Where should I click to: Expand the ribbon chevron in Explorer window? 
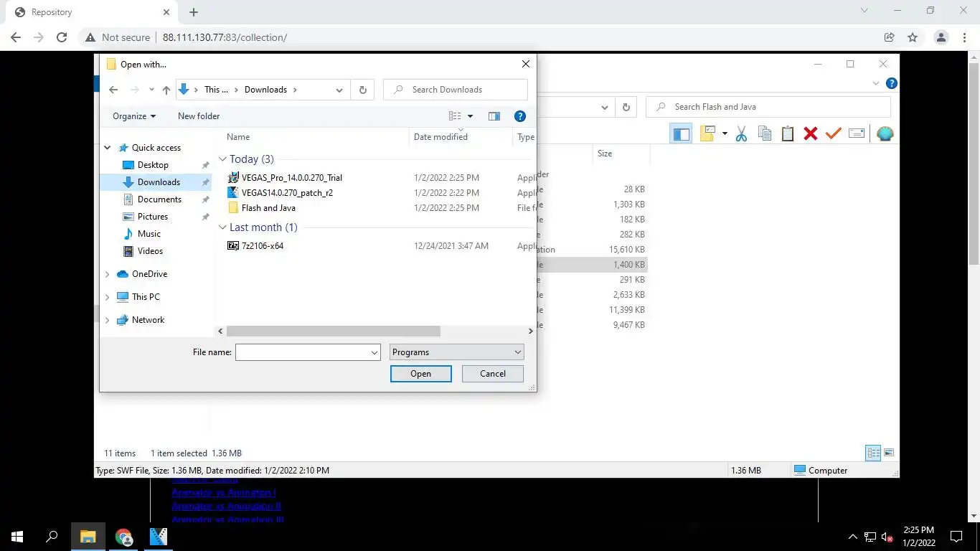coord(876,83)
